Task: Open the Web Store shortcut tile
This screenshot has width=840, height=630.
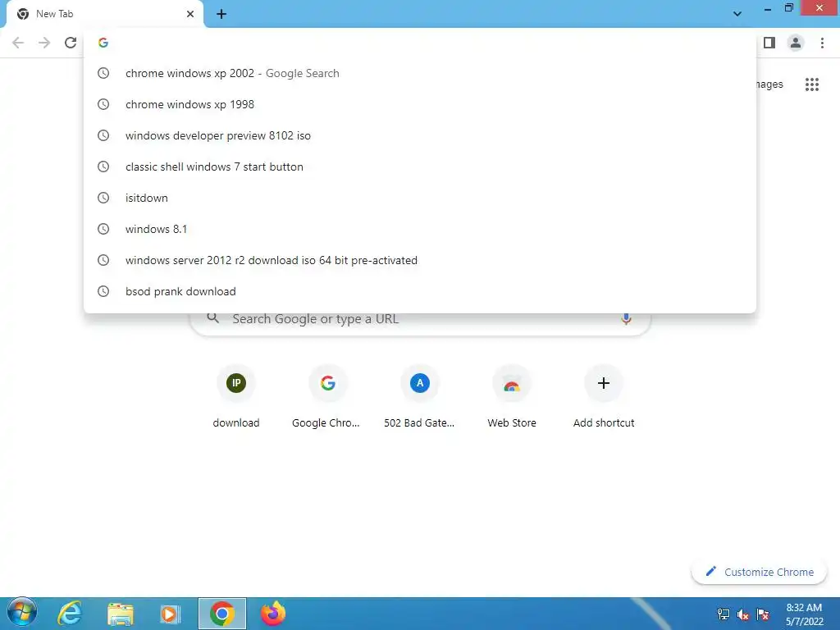Action: click(x=512, y=397)
